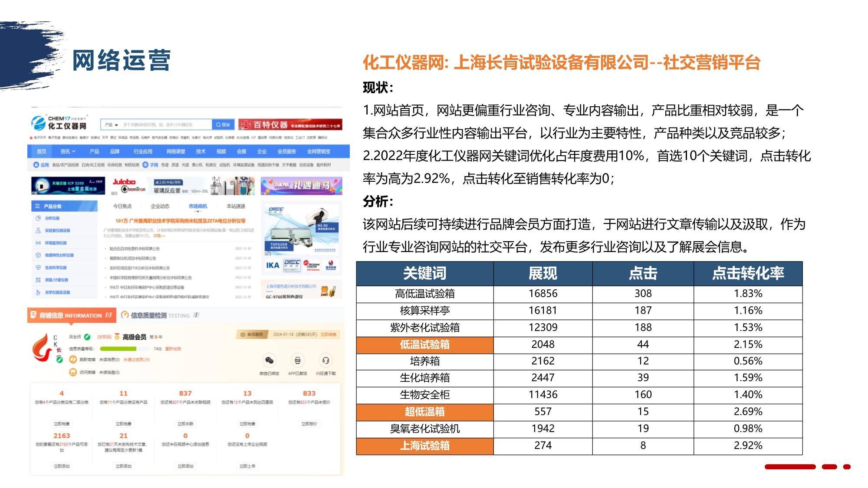Screen dimensions: 868x488
Task: Click the 立即续费 renewal link
Action: click(329, 334)
